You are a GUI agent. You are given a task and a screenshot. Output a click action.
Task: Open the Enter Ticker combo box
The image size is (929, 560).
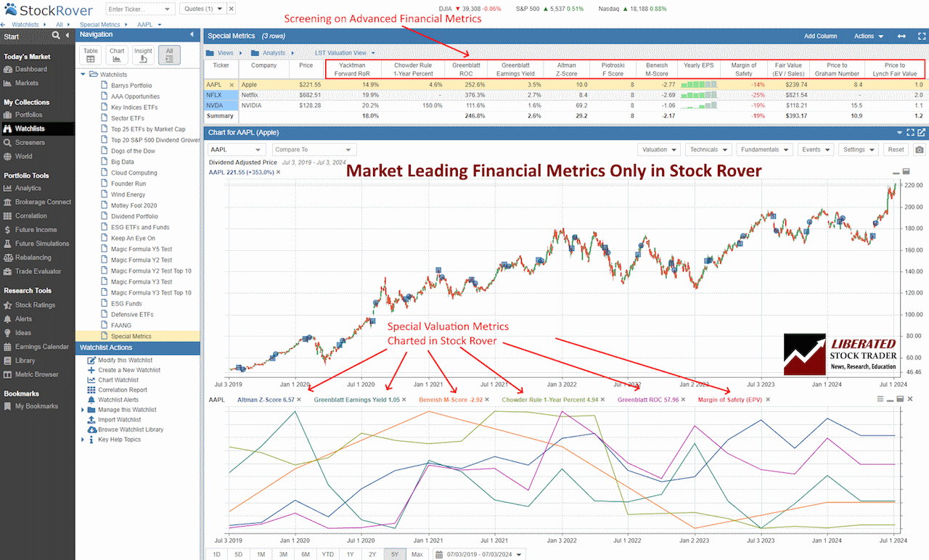pos(140,9)
